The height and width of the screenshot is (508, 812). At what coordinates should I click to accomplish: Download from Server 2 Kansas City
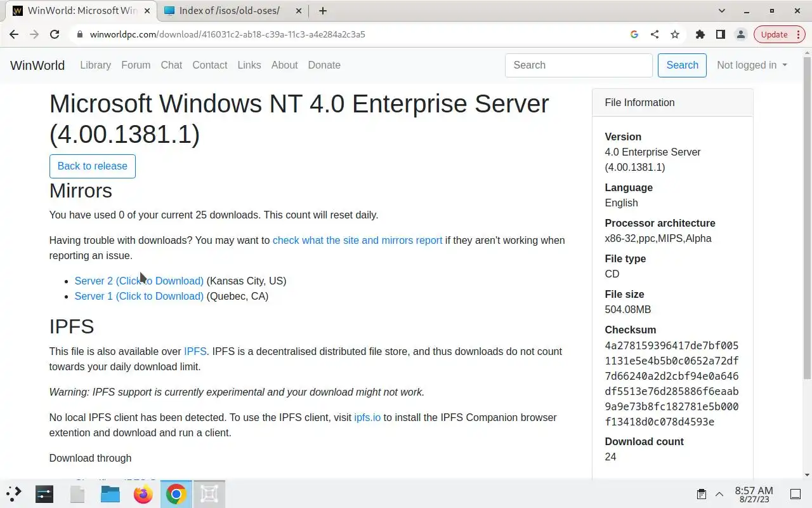pos(139,281)
